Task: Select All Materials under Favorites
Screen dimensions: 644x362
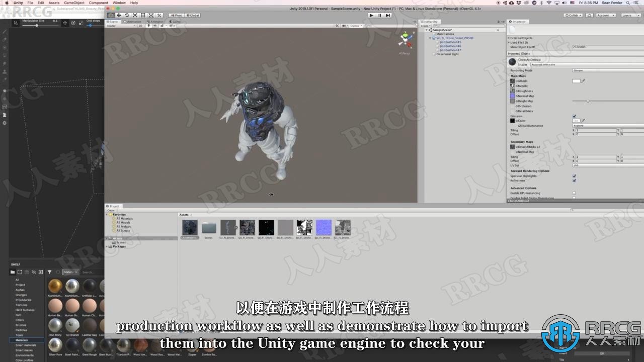Action: [x=124, y=219]
